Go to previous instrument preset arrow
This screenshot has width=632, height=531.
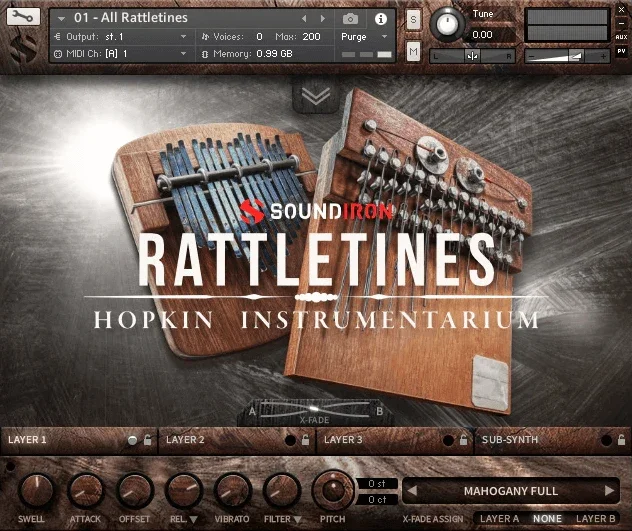pos(304,19)
